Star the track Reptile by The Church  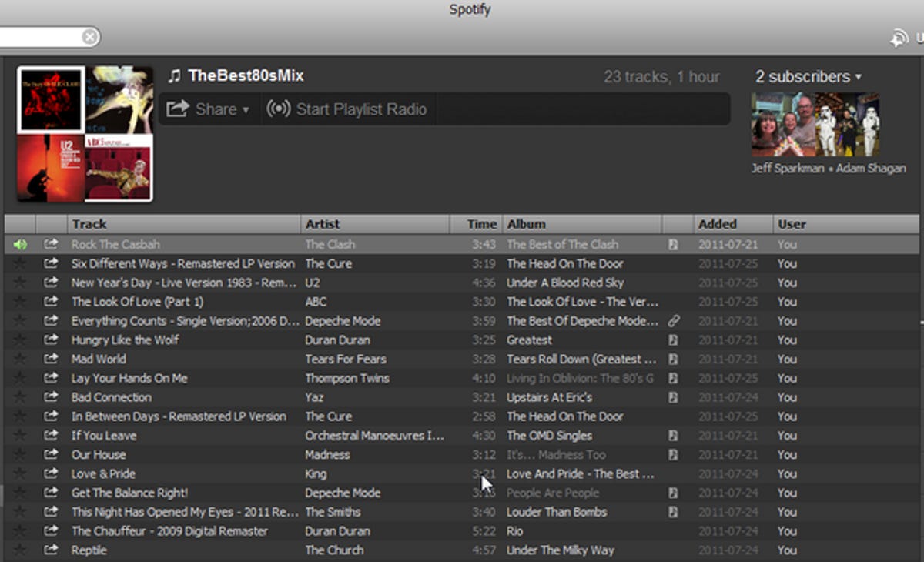tap(20, 550)
